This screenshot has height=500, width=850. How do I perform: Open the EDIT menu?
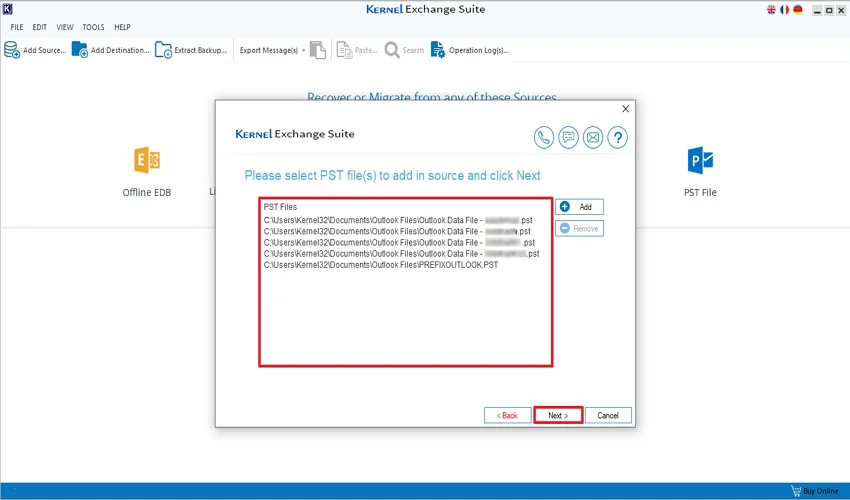click(x=40, y=27)
